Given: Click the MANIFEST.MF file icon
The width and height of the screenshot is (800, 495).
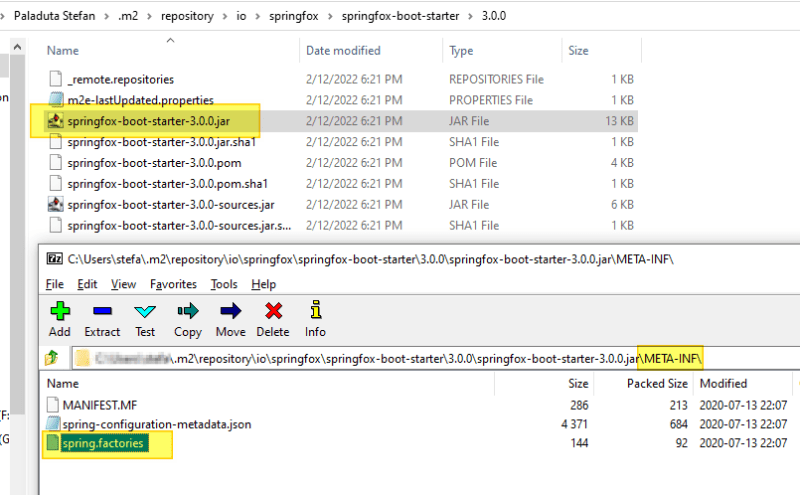Looking at the screenshot, I should (x=53, y=405).
